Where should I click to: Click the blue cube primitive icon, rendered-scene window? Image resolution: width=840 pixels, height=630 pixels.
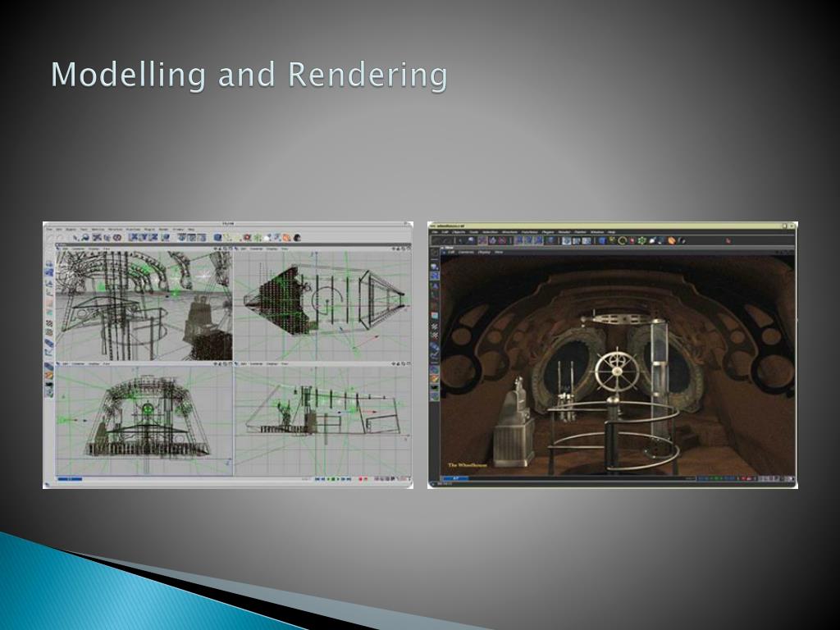[x=602, y=241]
